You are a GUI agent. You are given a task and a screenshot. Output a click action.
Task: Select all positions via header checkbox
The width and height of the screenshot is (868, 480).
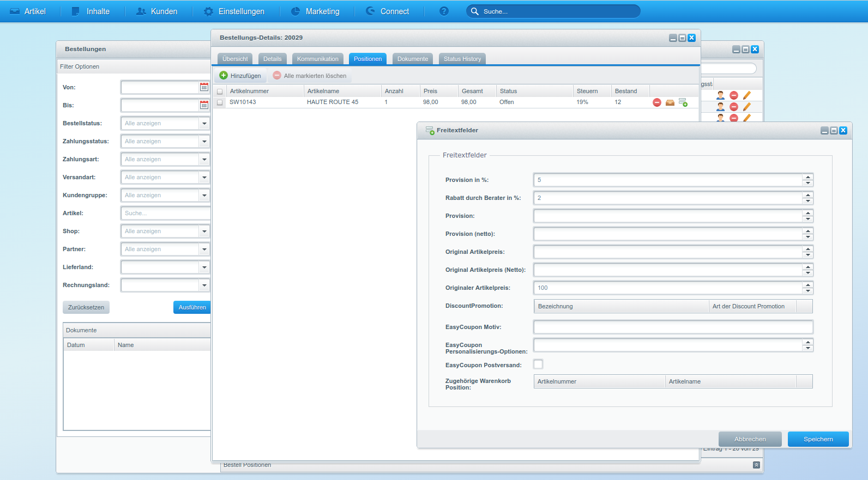(x=220, y=92)
